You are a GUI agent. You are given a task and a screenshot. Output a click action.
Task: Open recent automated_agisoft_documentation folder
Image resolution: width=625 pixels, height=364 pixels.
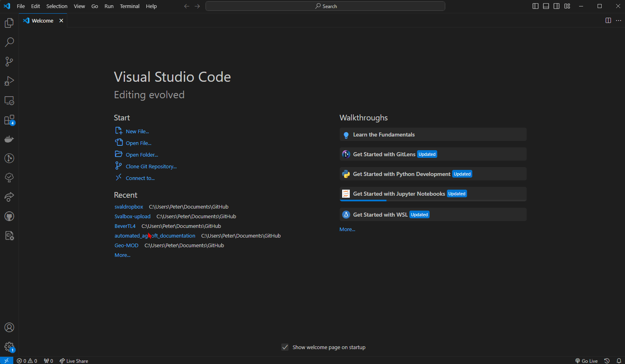[x=155, y=236]
